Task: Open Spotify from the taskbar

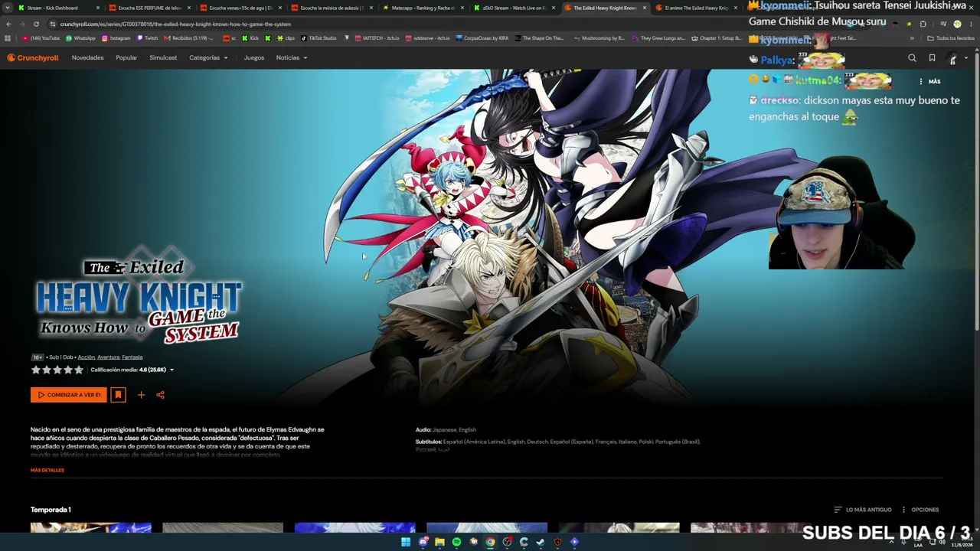Action: pyautogui.click(x=456, y=542)
